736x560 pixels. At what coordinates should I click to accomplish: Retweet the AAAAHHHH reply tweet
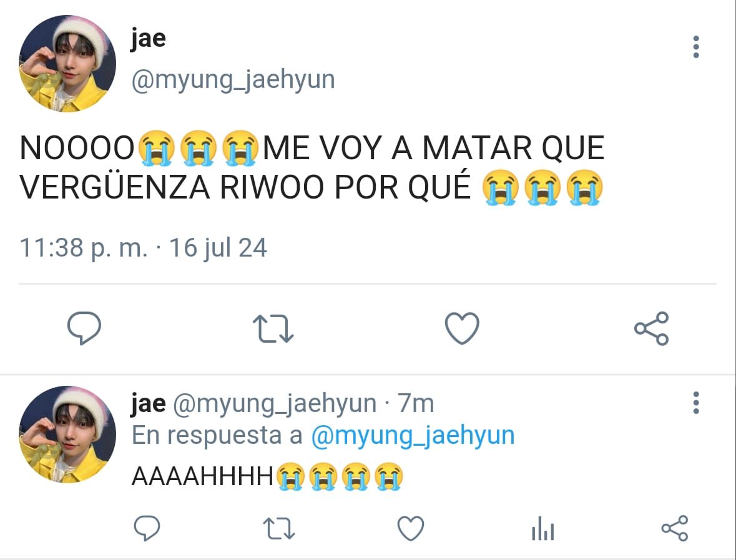click(x=279, y=528)
